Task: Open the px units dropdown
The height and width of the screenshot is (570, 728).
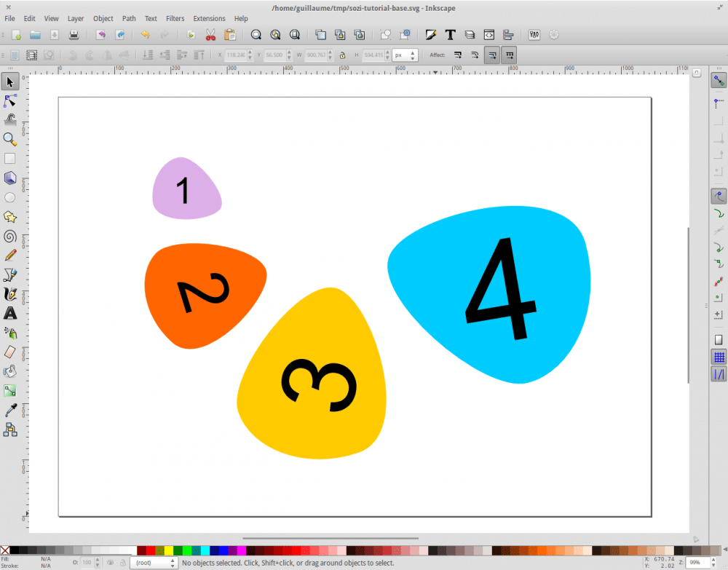Action: pos(405,55)
